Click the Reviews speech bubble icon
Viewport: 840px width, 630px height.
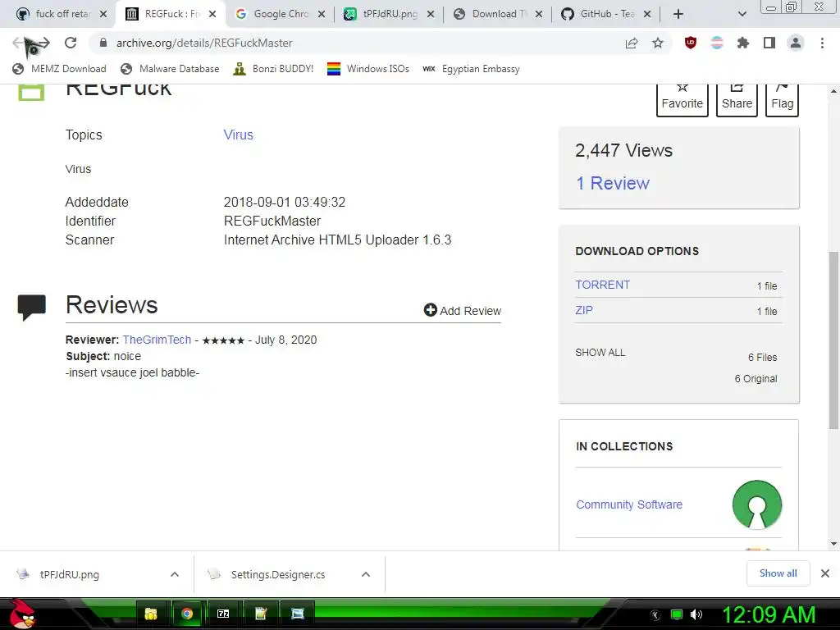coord(32,307)
